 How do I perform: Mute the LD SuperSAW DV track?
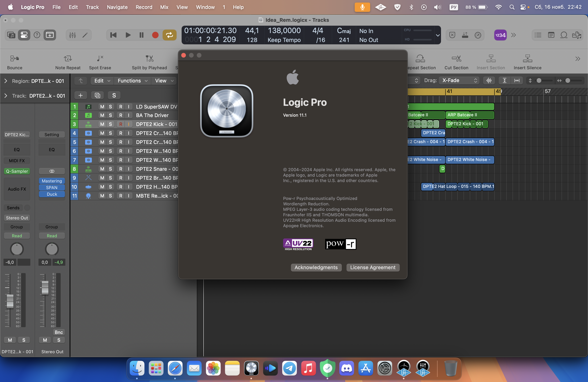tap(102, 107)
